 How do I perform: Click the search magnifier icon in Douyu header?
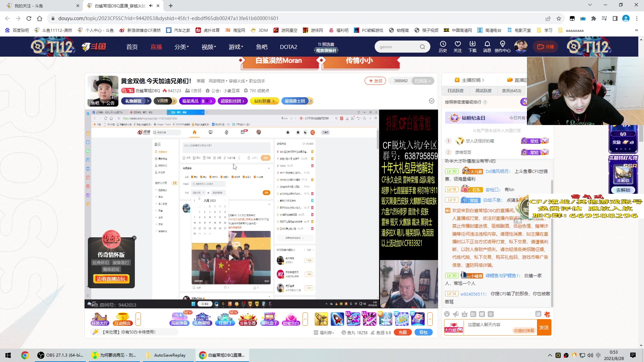[422, 47]
